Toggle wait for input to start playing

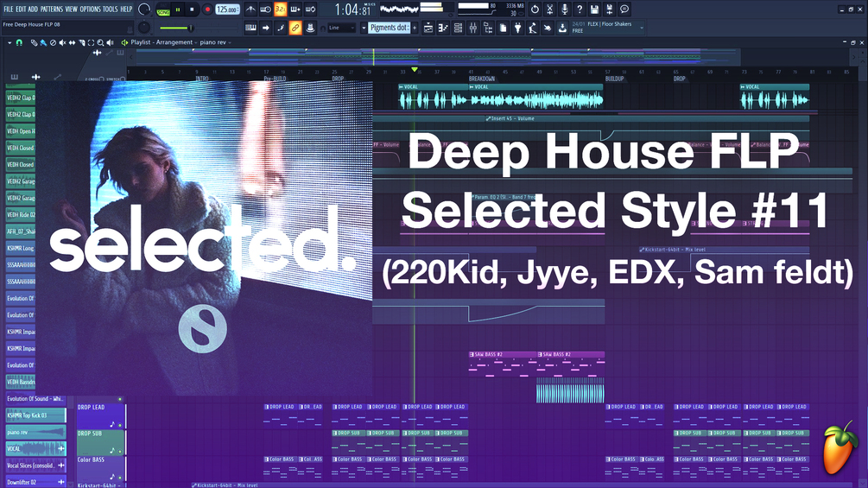(266, 10)
